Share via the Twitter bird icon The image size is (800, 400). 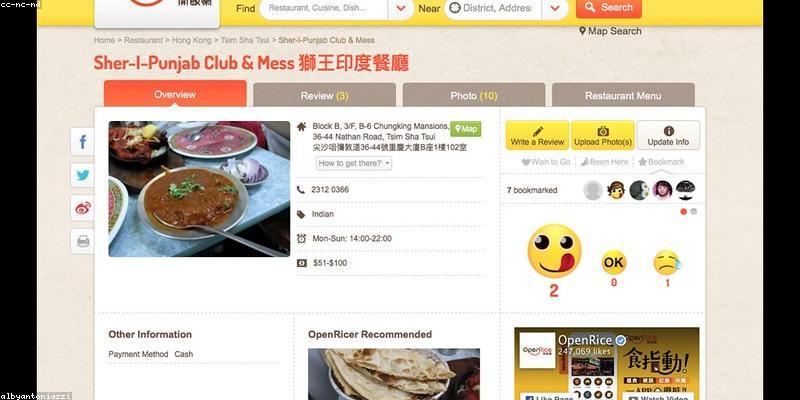coord(83,175)
